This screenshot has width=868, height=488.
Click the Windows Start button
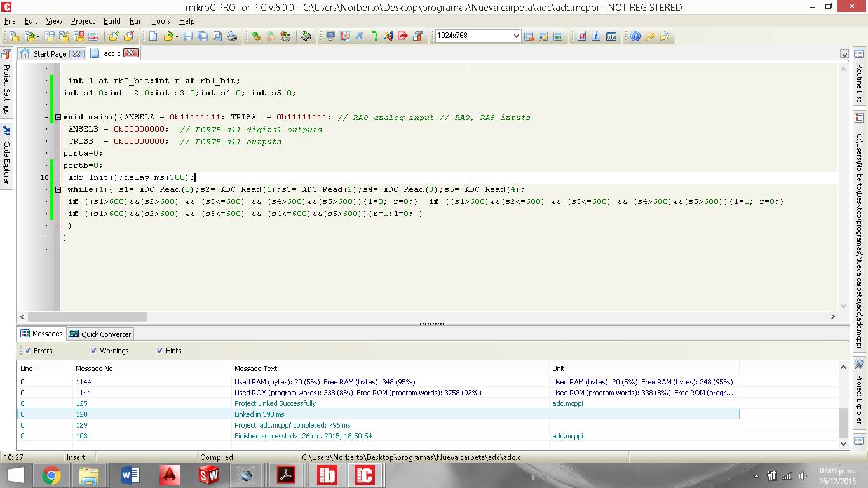coord(15,475)
